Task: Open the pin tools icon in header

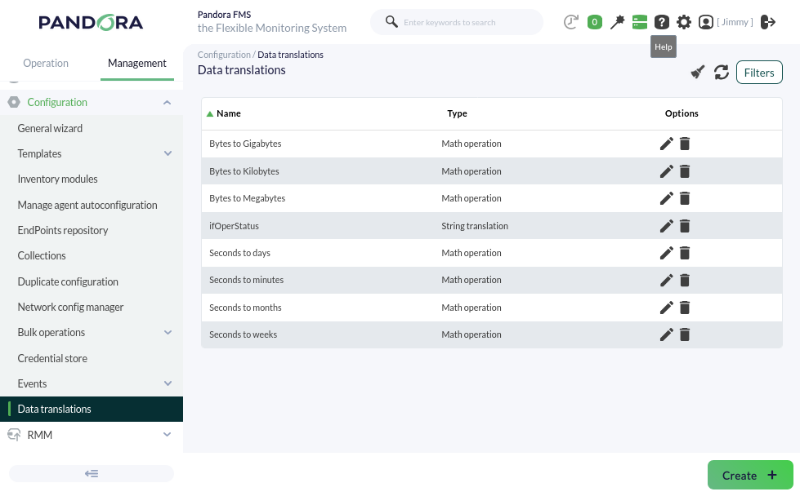Action: [x=617, y=22]
